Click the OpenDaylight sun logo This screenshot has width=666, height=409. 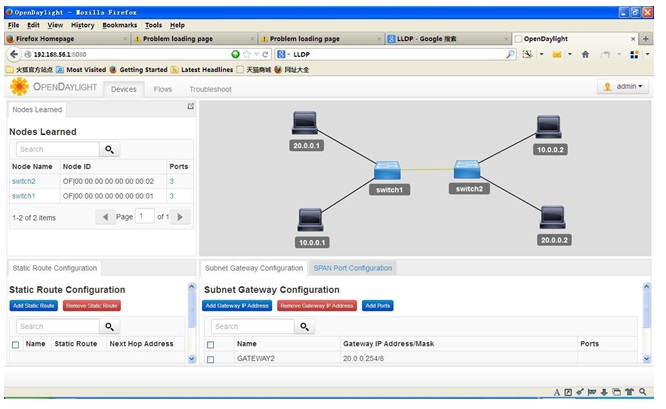(19, 87)
